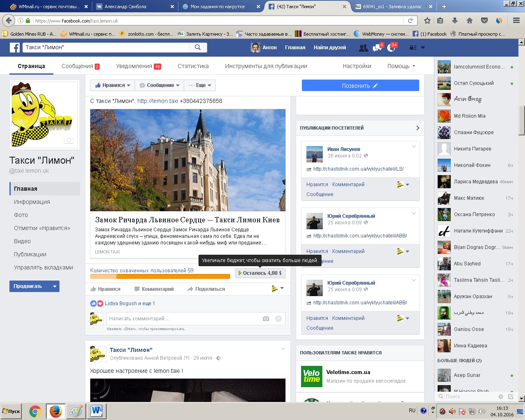This screenshot has width=525, height=420.
Task: Open options chevron on the 29 июля post
Action: pyautogui.click(x=283, y=349)
